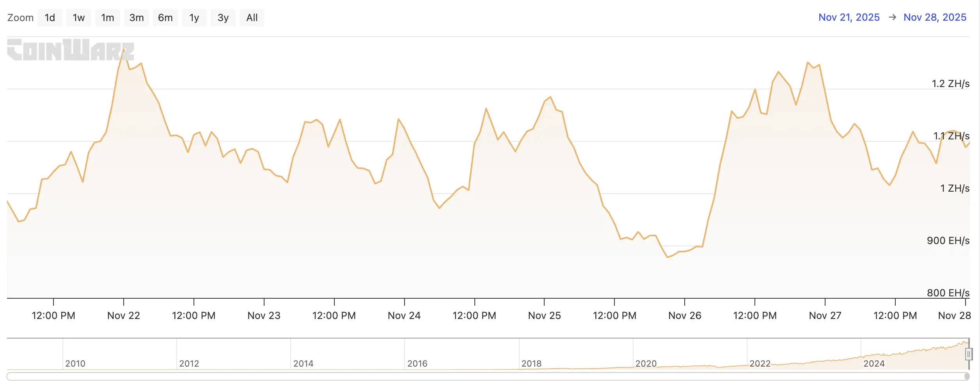The height and width of the screenshot is (392, 980).
Task: Click the lowest hashrate point before Nov 26
Action: coord(668,257)
